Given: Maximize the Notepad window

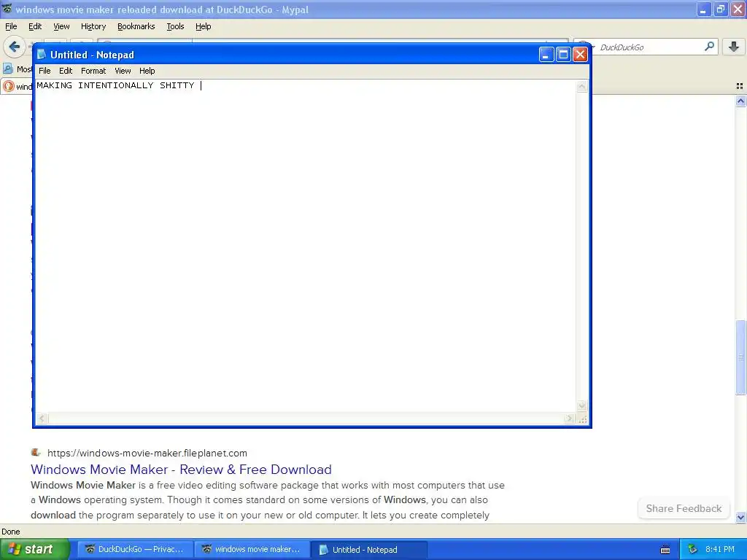Looking at the screenshot, I should [563, 55].
